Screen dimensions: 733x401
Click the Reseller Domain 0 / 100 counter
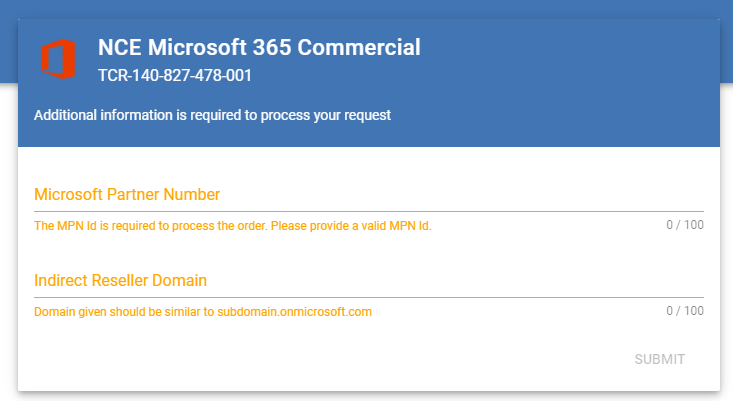[685, 311]
